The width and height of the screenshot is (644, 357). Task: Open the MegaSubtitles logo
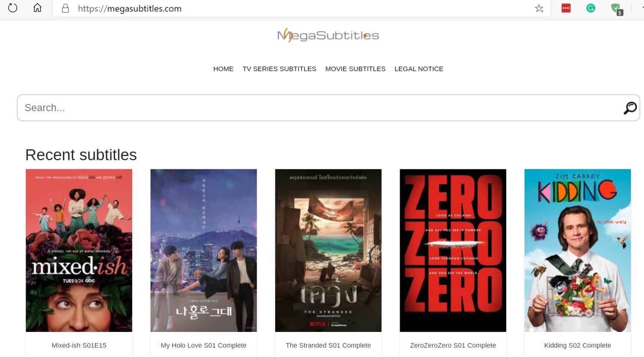(x=328, y=35)
